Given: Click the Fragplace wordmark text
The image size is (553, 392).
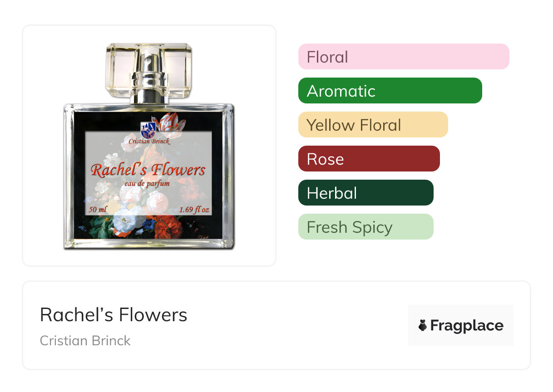Looking at the screenshot, I should (x=467, y=325).
